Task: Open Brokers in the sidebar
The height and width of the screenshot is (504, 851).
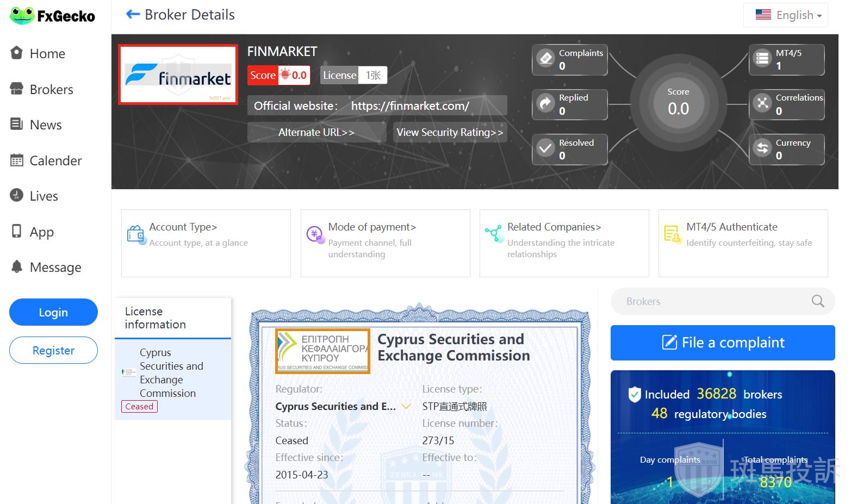Action: click(x=51, y=89)
